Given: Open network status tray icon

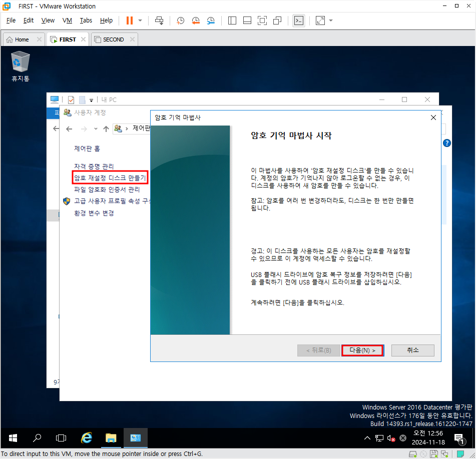Looking at the screenshot, I should click(379, 438).
